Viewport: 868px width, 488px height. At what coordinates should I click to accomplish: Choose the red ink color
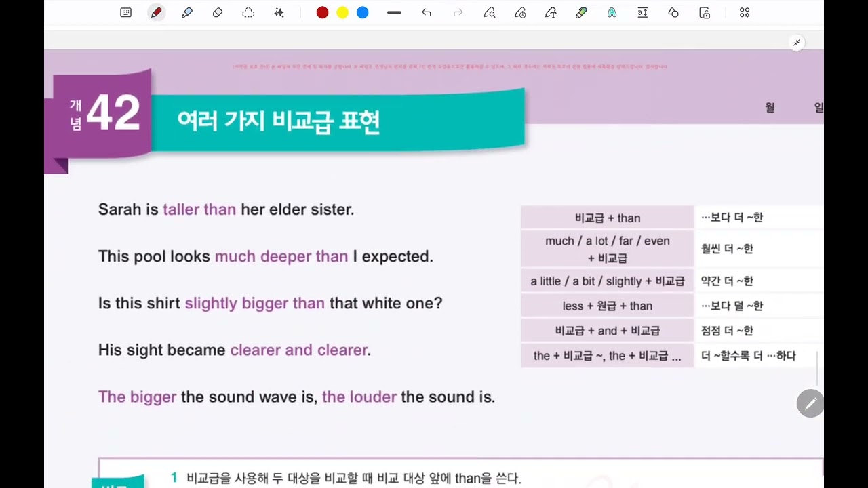click(x=322, y=12)
